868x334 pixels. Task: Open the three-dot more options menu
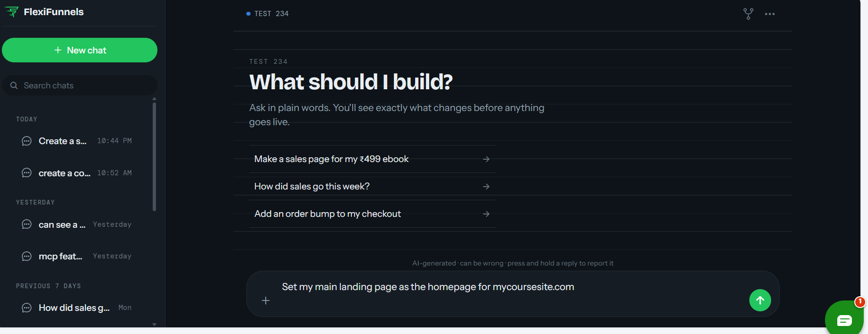coord(770,14)
